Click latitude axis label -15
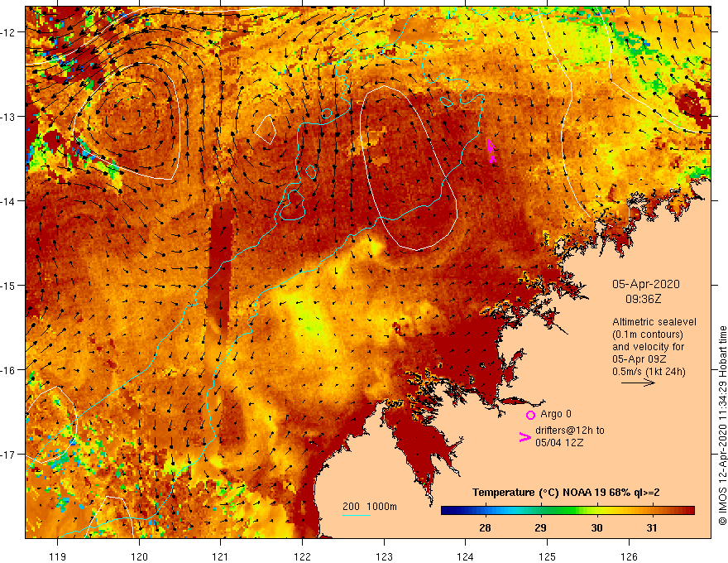 point(8,285)
